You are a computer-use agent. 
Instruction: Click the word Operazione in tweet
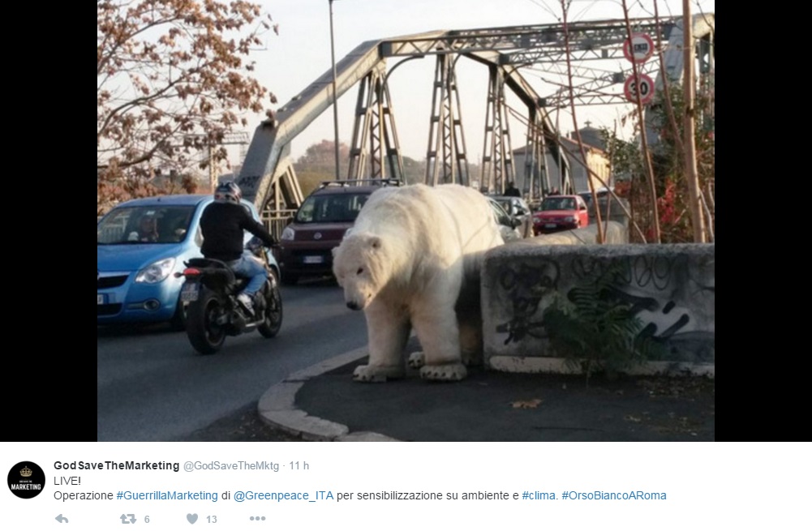84,495
